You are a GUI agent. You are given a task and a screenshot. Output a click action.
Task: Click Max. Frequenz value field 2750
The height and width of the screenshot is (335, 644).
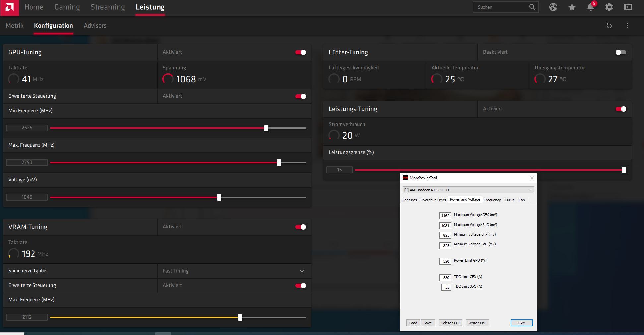click(27, 162)
